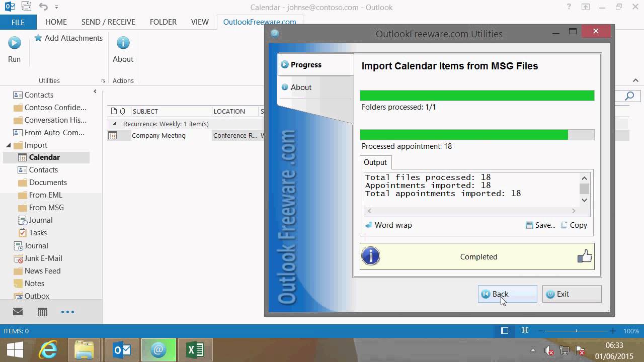The width and height of the screenshot is (644, 362).
Task: Open Internet Explorer from taskbar
Action: (x=48, y=350)
